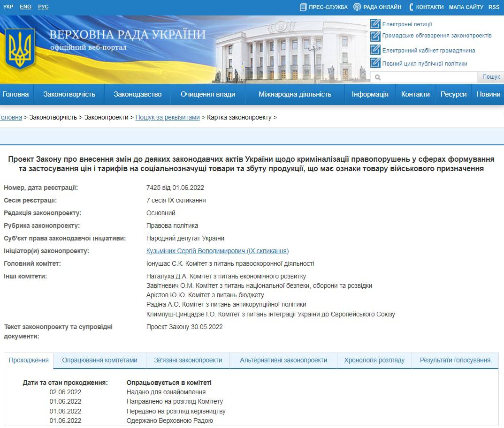
Task: Open the RSS feed link
Action: [x=494, y=7]
